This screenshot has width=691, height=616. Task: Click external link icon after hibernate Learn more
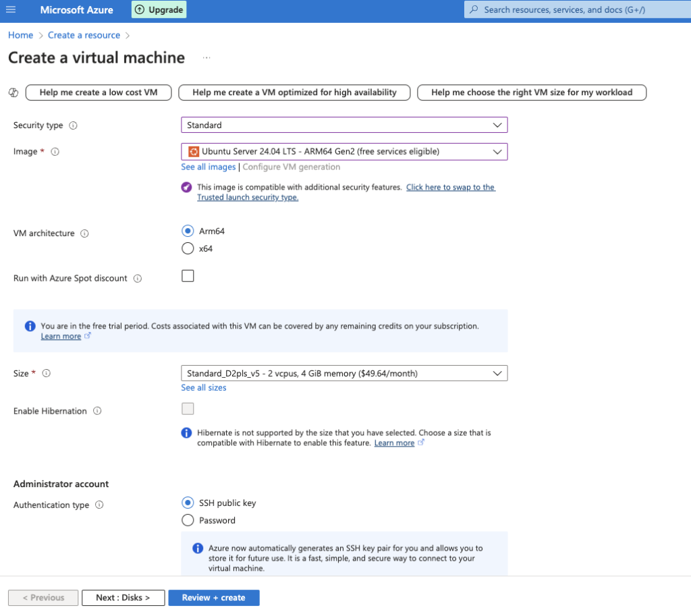(x=421, y=443)
